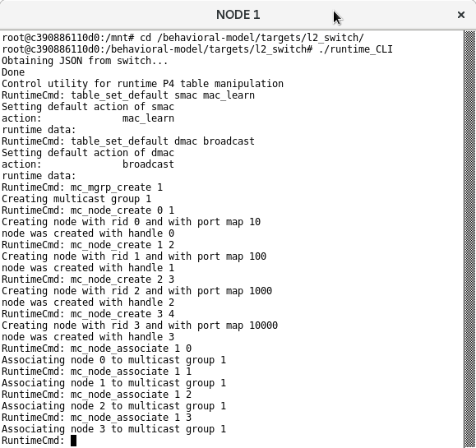Click the 'cd /behavioral-model/targets/l2_switch/' command

252,38
